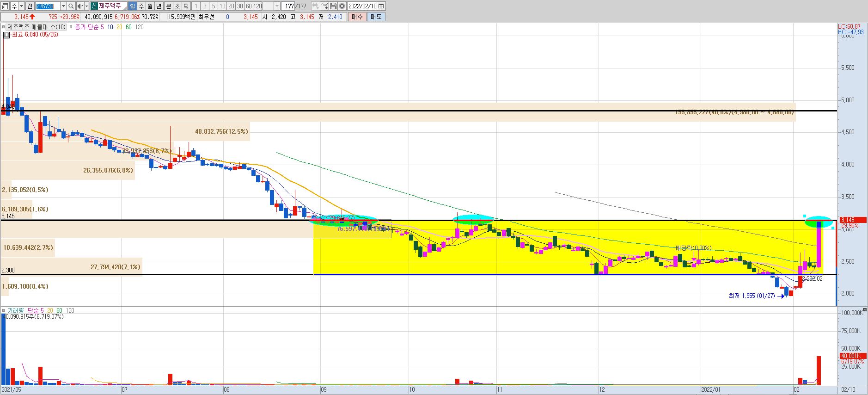Screen dimensions: 868x395
Task: Open chart settings gear icon
Action: point(342,6)
